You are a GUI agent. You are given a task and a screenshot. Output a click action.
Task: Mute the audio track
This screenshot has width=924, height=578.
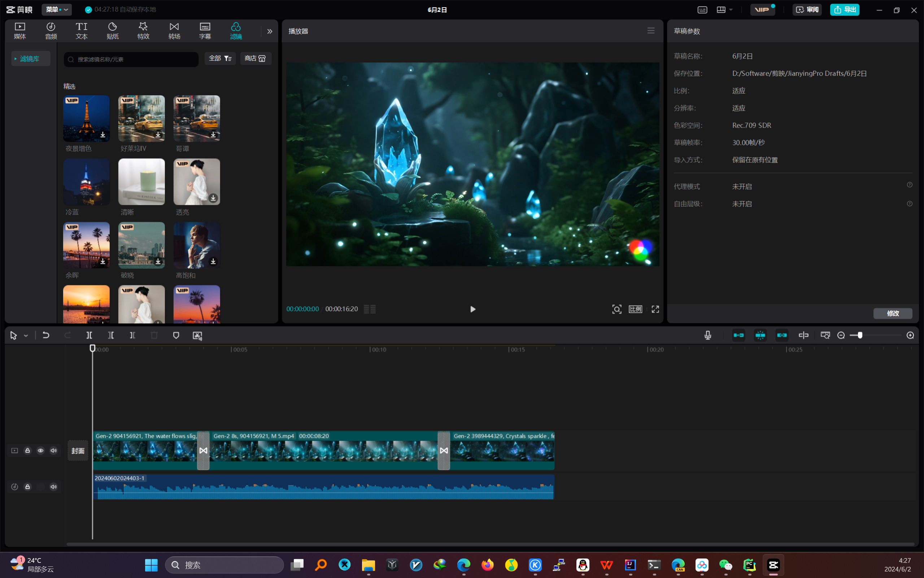point(53,487)
